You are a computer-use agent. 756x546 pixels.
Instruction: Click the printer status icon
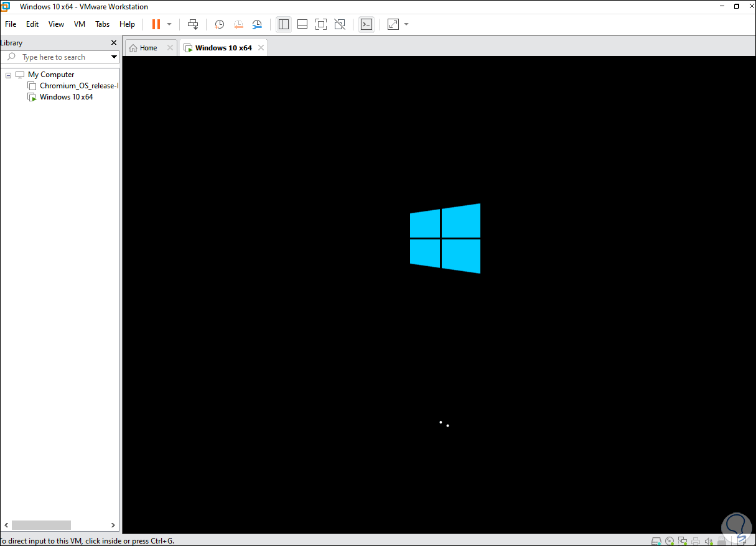coord(696,541)
